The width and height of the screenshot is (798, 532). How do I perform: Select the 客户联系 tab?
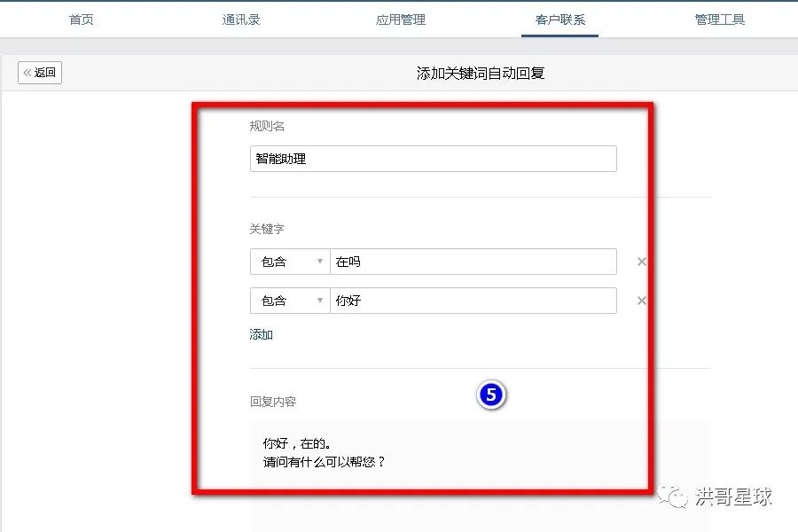pyautogui.click(x=559, y=20)
